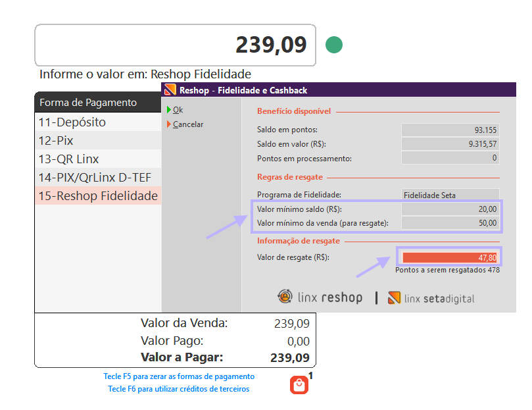This screenshot has width=532, height=410.
Task: Click the Pontos em processamento field
Action: coord(450,157)
